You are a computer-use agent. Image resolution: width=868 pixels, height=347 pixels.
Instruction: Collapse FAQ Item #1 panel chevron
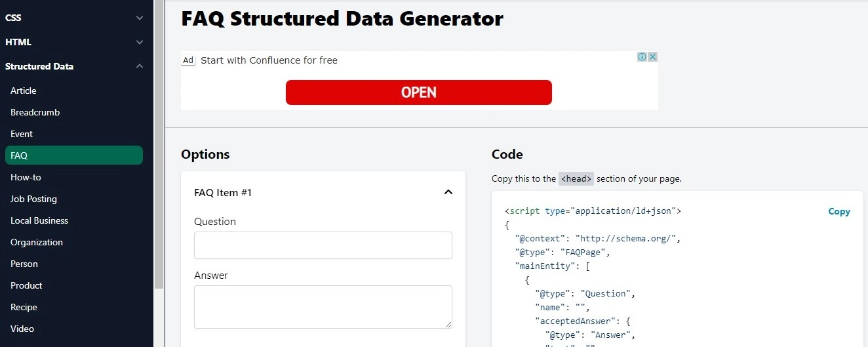click(448, 192)
